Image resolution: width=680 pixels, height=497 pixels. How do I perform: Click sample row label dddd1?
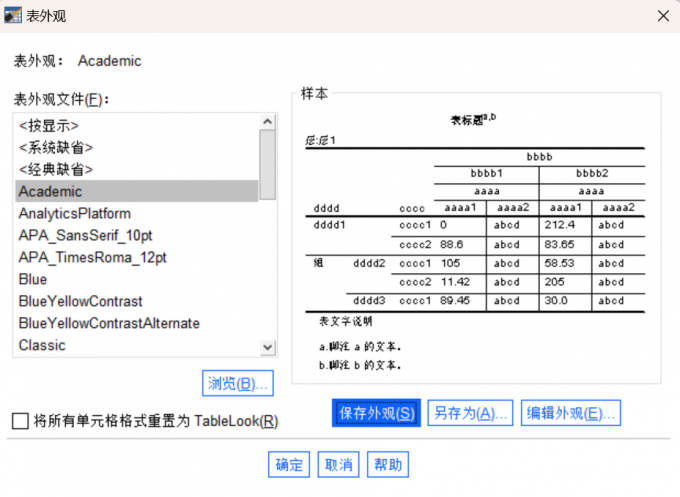330,225
